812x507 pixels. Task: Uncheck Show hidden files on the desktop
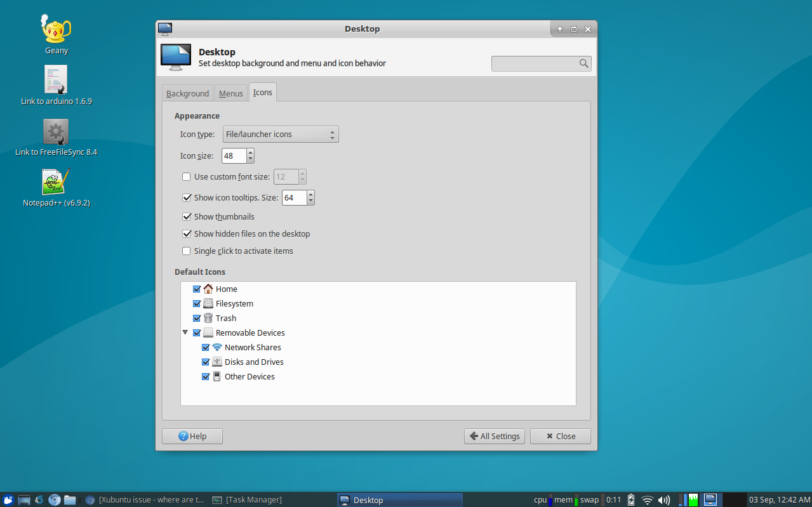187,234
